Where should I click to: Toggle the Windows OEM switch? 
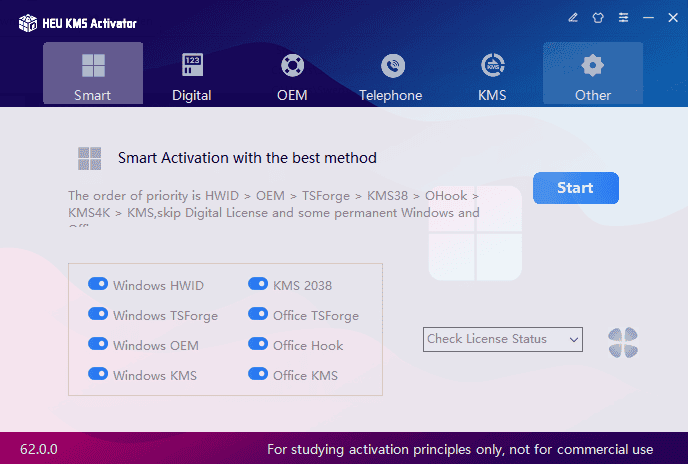(x=98, y=344)
